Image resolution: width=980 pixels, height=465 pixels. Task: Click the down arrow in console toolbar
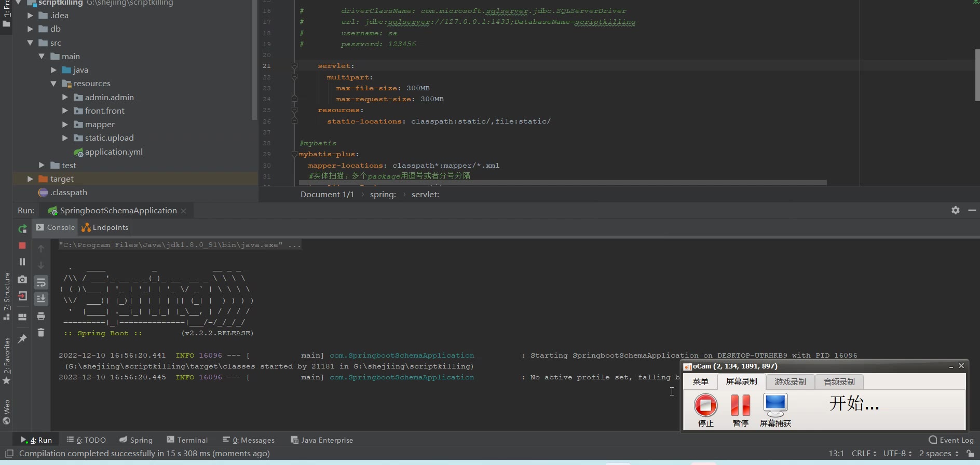pos(41,265)
